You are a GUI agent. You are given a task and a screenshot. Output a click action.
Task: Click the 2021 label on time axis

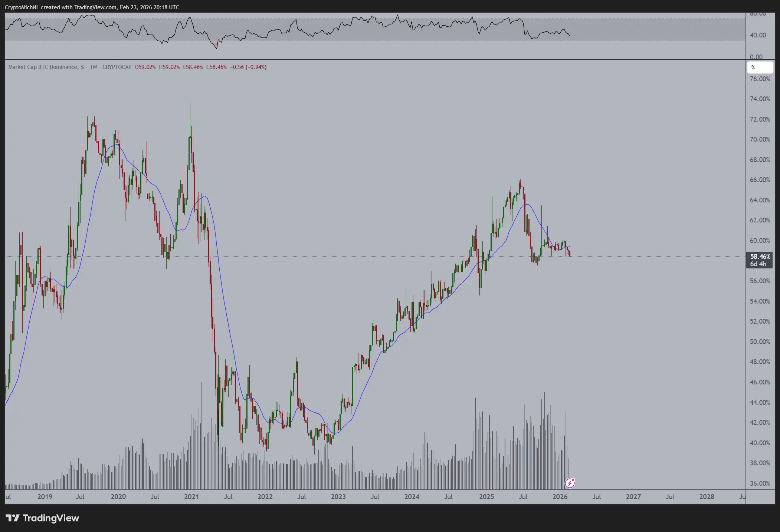191,497
